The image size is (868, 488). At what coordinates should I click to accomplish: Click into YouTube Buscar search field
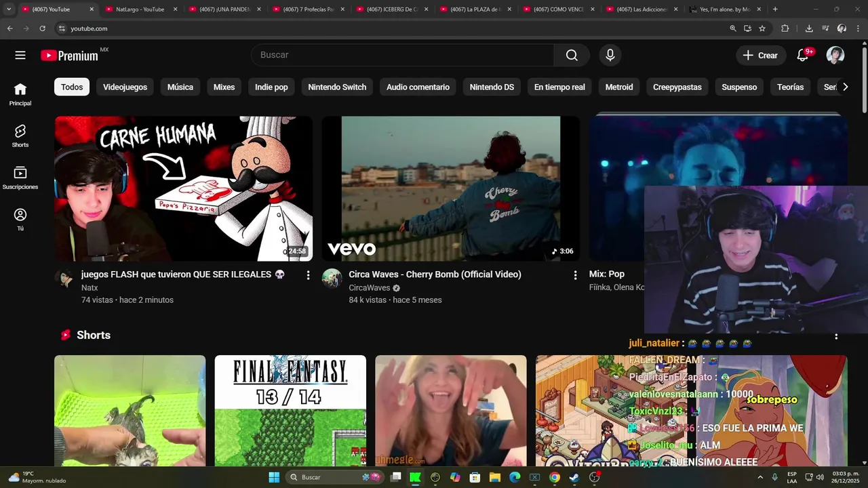pos(403,55)
